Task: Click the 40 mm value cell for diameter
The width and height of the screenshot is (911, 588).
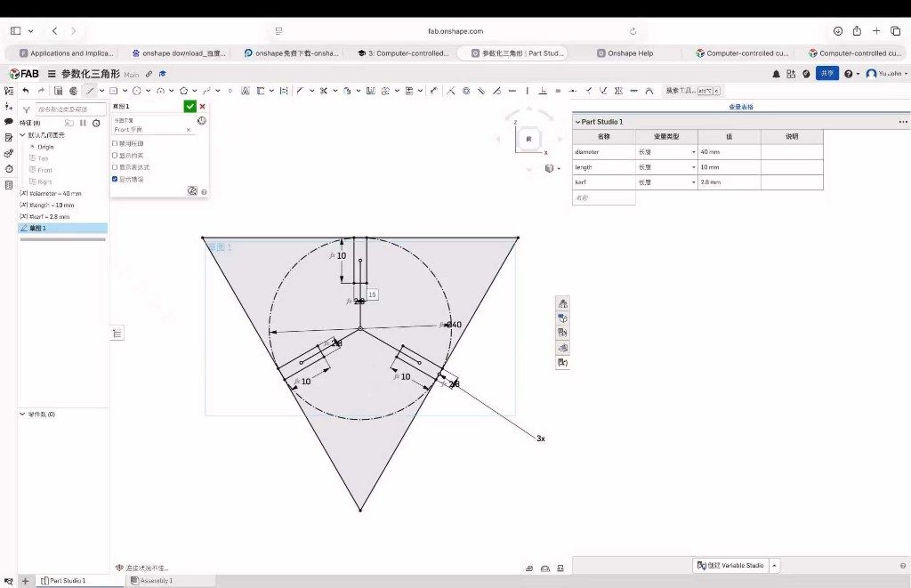Action: tap(730, 152)
